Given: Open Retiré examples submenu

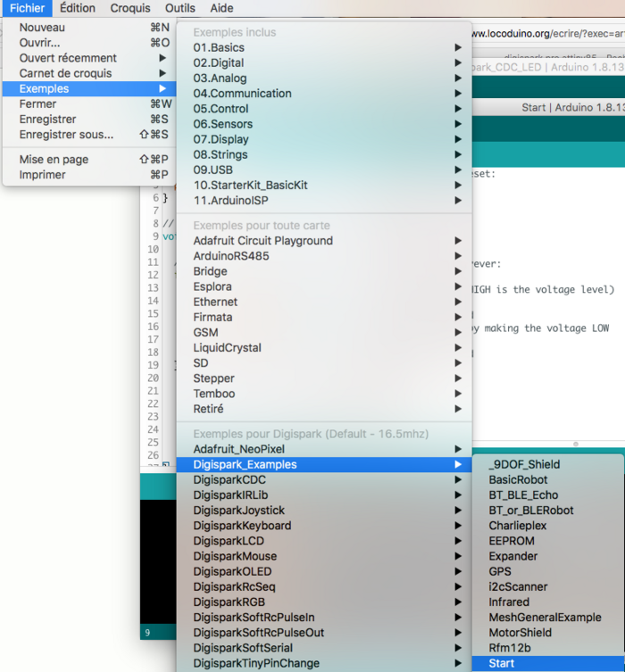Looking at the screenshot, I should pyautogui.click(x=324, y=409).
